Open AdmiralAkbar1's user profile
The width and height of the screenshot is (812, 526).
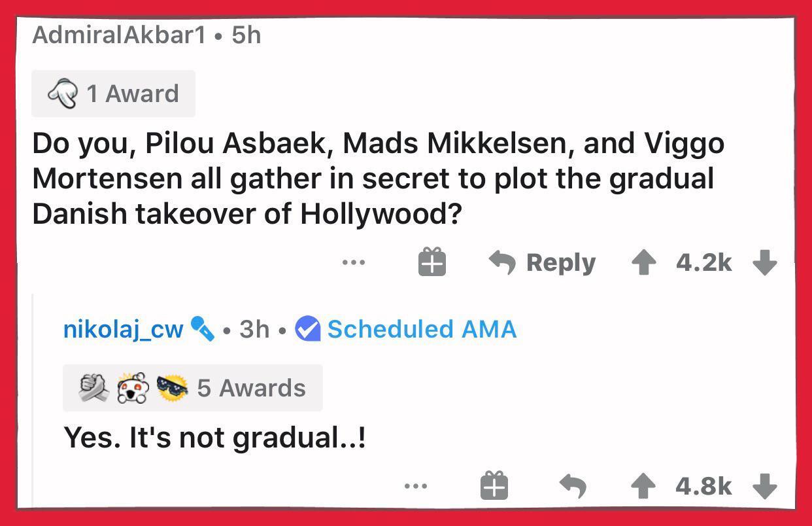click(118, 35)
